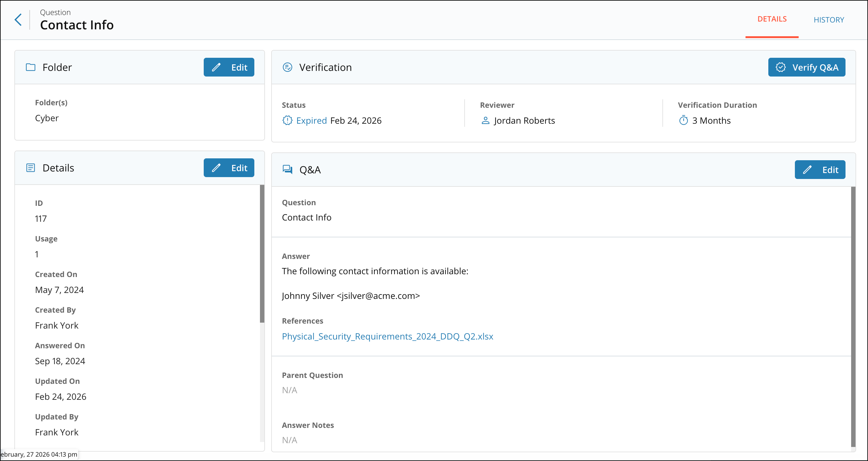Click the Johnny Silver email line
This screenshot has width=868, height=461.
pos(351,296)
